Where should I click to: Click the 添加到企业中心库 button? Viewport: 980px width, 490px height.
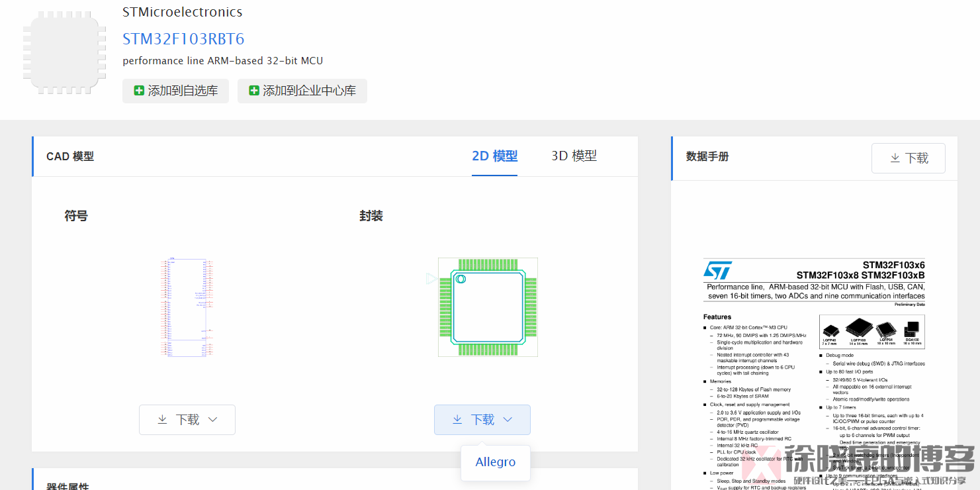302,91
